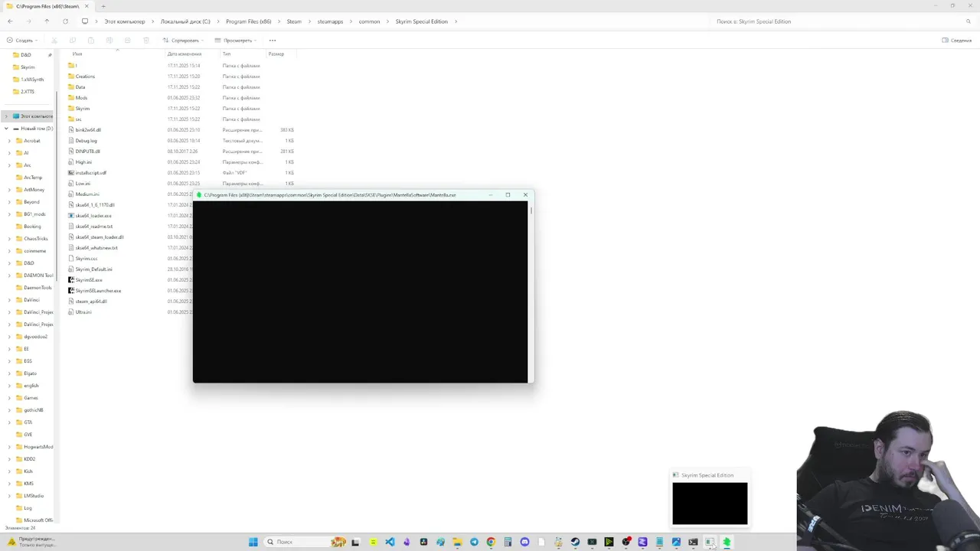Open the three-dots more options menu

pos(272,41)
